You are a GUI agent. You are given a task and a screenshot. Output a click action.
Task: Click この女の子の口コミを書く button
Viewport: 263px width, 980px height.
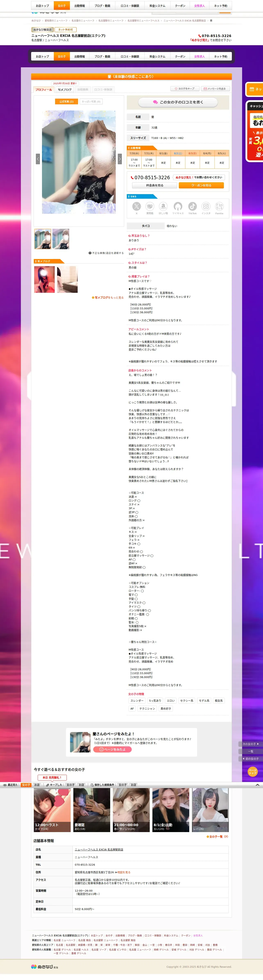[178, 102]
